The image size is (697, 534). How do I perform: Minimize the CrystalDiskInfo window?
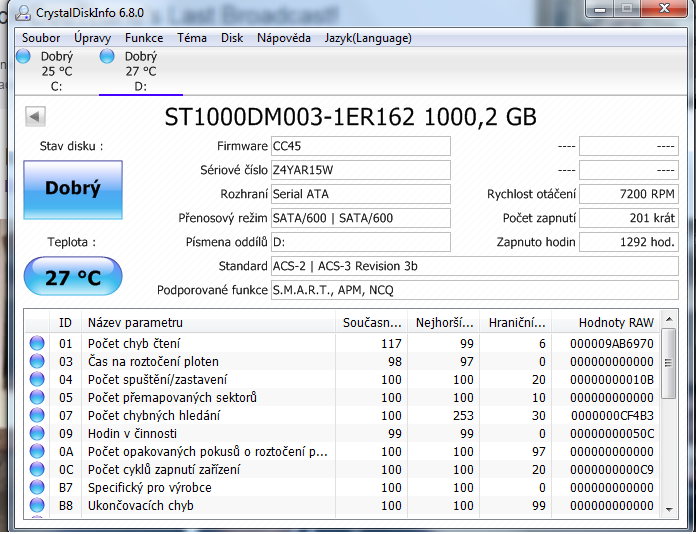tap(600, 9)
